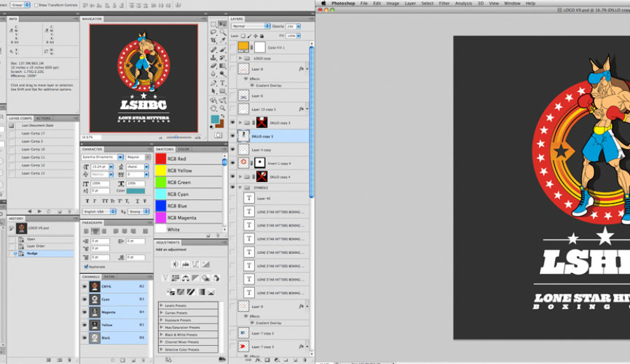Screen dimensions: 630x364
Task: Hide the DILLO copy 3 group
Action: tap(232, 122)
